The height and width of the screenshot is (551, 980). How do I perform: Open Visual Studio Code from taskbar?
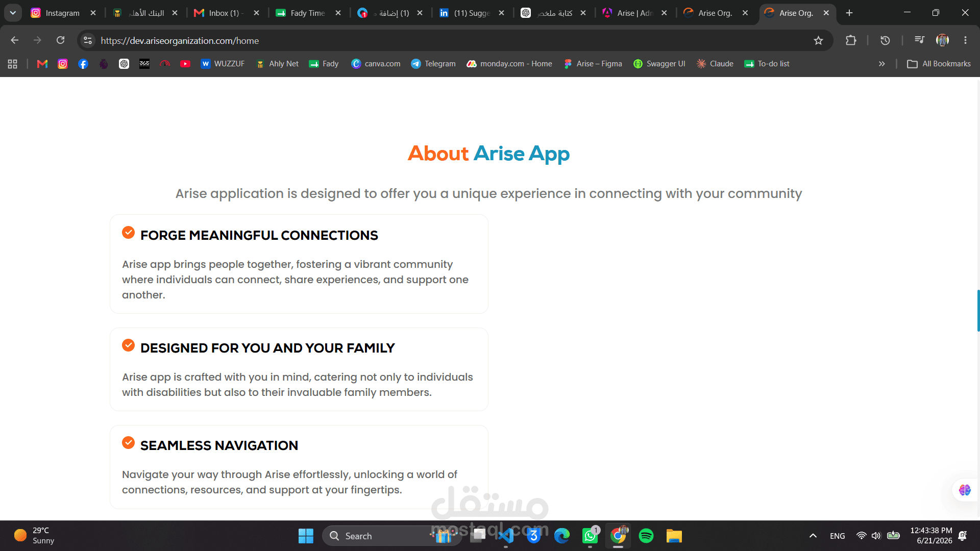pos(506,536)
